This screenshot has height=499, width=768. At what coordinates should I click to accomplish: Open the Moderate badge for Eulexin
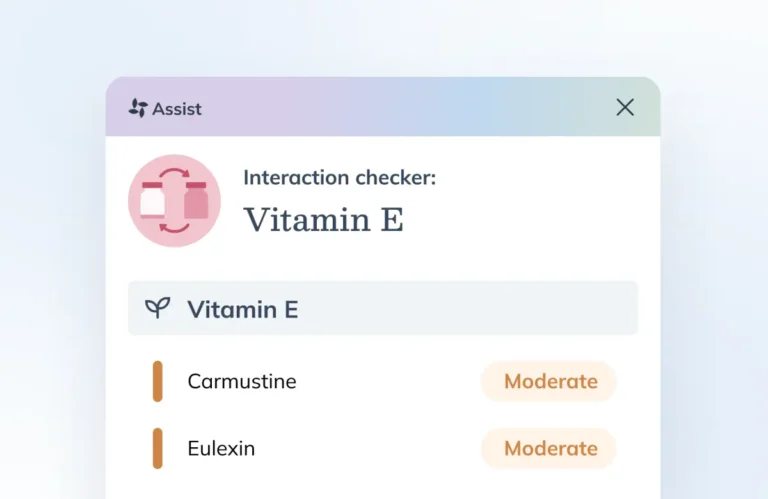(550, 448)
